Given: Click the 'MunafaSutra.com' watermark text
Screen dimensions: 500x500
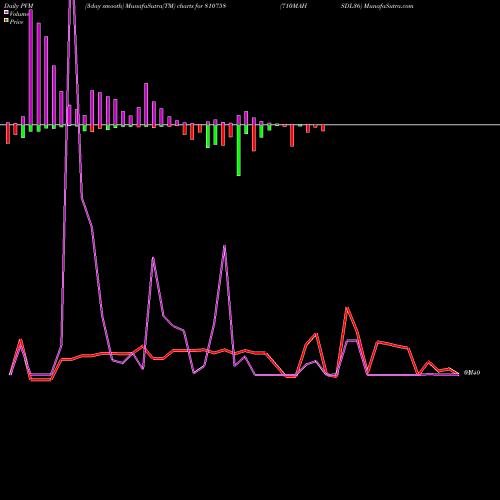Looking at the screenshot, I should tap(389, 6).
